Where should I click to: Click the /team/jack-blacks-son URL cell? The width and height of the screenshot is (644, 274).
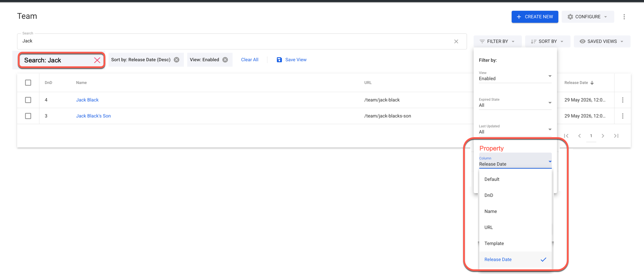coord(387,116)
